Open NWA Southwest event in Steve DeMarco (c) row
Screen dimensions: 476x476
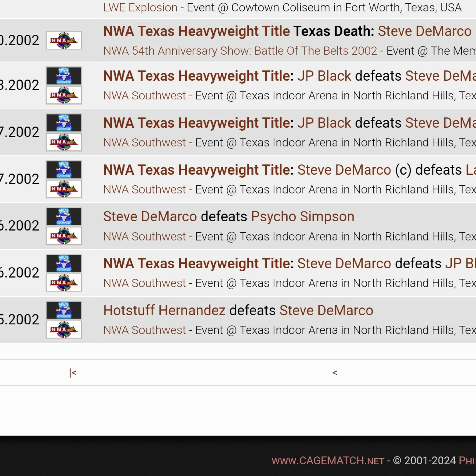coord(144,189)
